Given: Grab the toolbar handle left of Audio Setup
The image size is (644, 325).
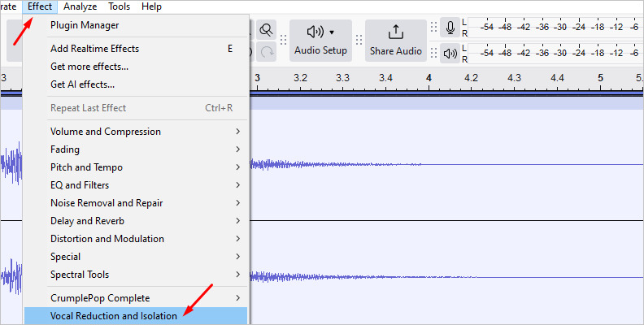Looking at the screenshot, I should [283, 40].
